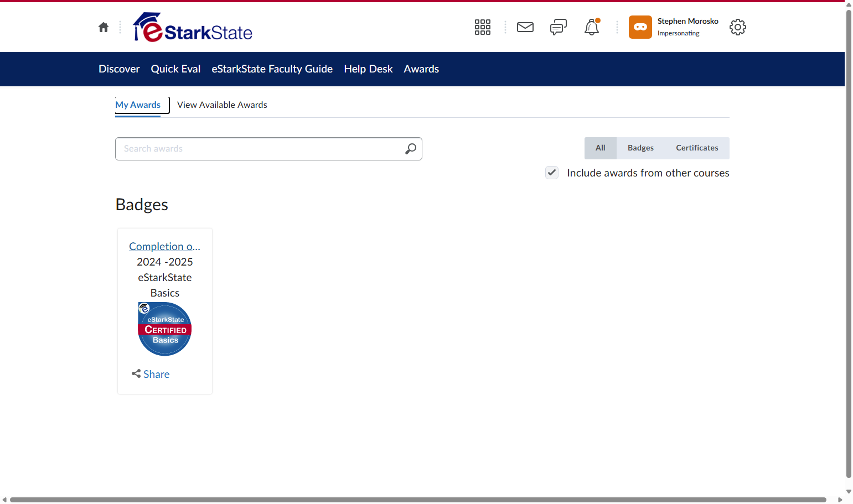Screen dimensions: 853x504
Task: Click the vertical scrollbar down arrow
Action: [849, 491]
